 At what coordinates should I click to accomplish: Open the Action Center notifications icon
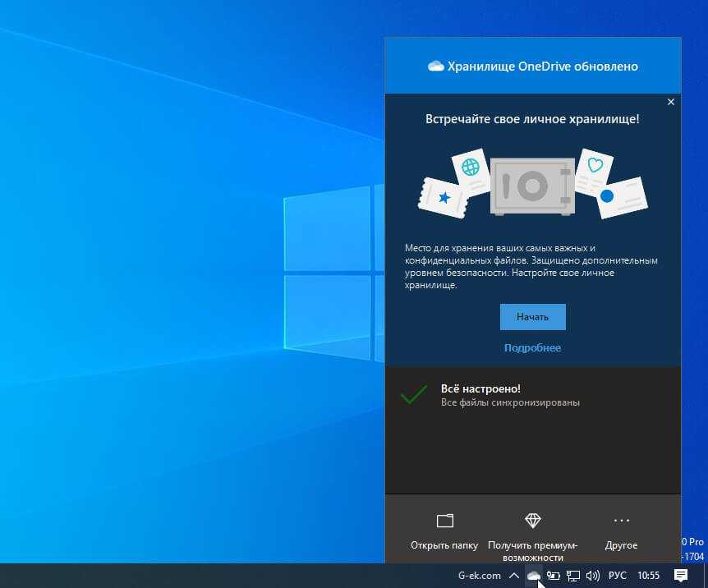click(x=680, y=576)
